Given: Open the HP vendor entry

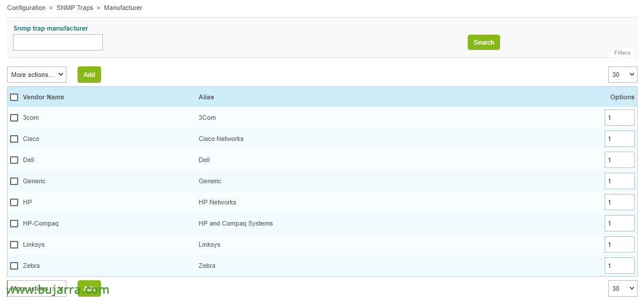Looking at the screenshot, I should 28,202.
